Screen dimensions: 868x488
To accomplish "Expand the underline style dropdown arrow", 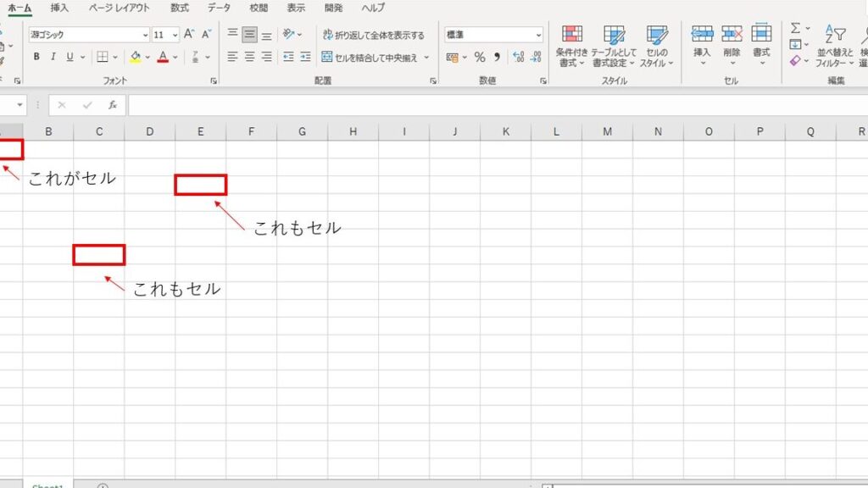I will [82, 57].
